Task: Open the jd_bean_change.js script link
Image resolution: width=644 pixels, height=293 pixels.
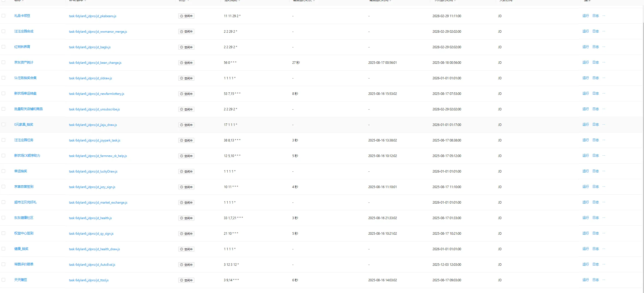Action: pos(95,63)
